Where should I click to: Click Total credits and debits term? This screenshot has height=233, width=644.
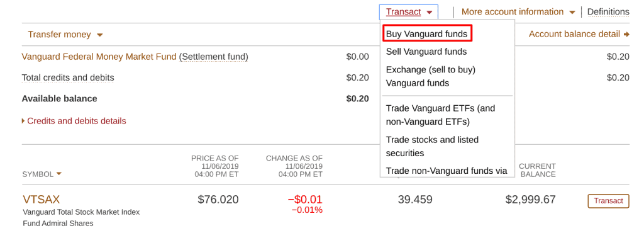(68, 77)
